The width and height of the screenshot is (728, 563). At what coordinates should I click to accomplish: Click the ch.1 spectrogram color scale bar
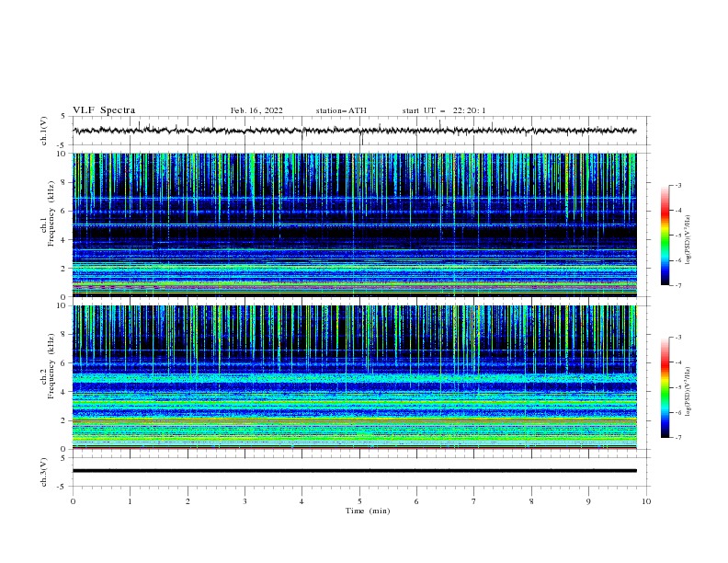coord(665,236)
